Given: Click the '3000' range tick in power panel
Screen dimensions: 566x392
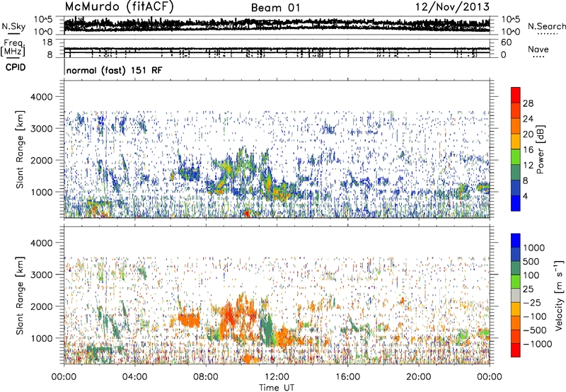Looking at the screenshot, I should click(43, 129).
